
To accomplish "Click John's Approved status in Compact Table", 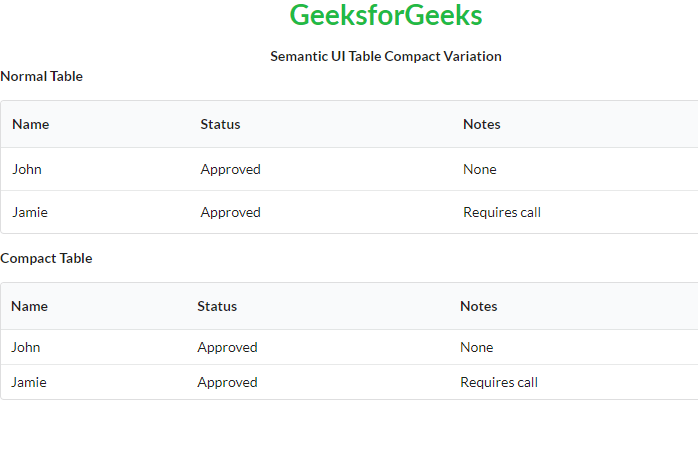I will pos(227,347).
